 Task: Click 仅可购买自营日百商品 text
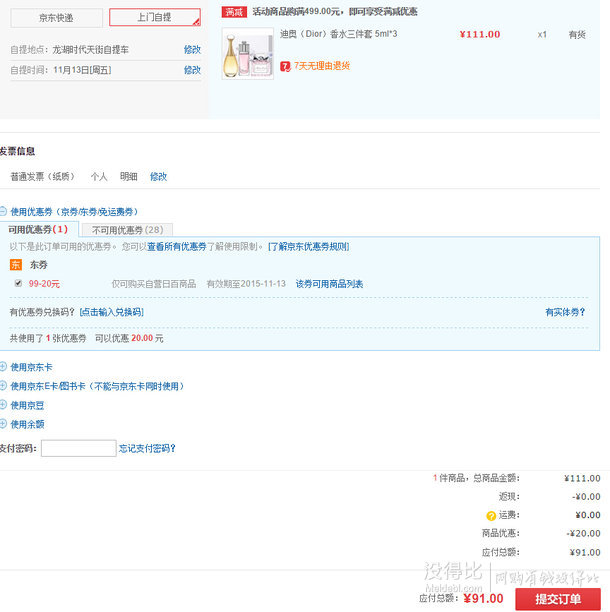[x=154, y=284]
